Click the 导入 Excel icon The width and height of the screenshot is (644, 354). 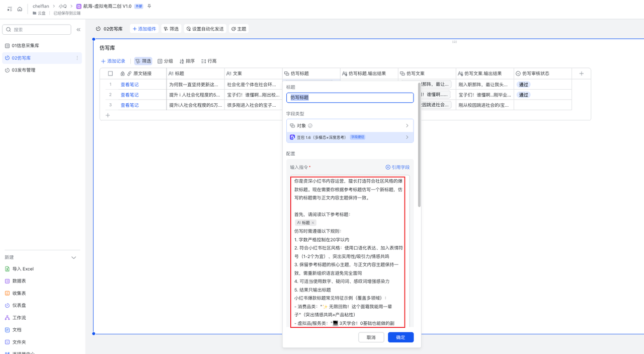coord(7,269)
